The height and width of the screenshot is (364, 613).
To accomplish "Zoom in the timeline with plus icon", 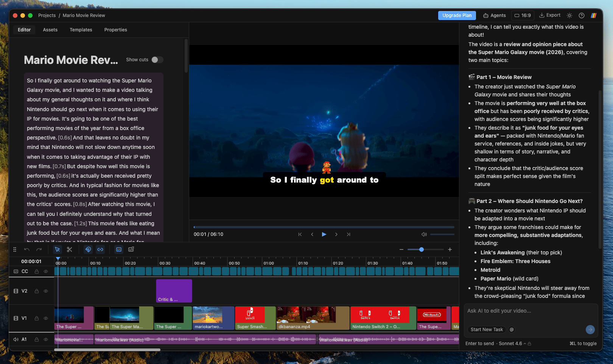I will 450,249.
